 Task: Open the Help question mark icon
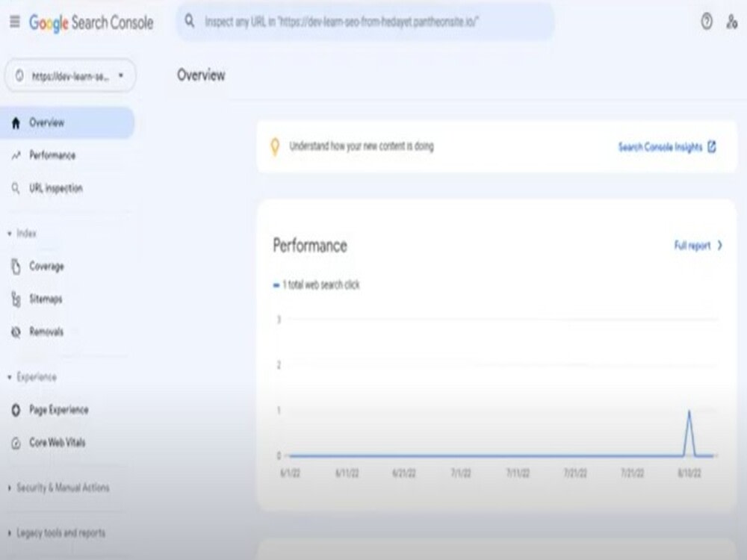pos(707,22)
